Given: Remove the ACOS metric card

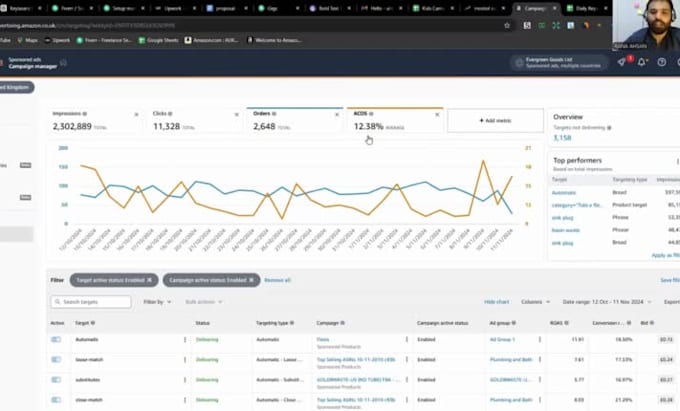Looking at the screenshot, I should 437,114.
